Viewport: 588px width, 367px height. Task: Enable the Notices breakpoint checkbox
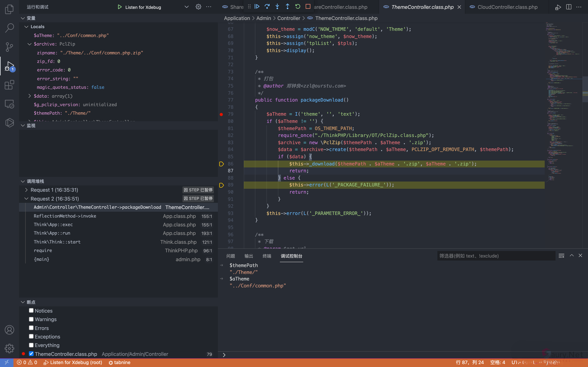31,310
